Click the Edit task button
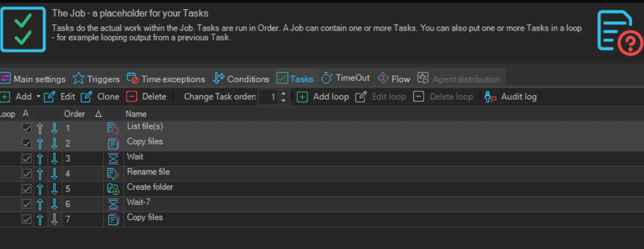 pyautogui.click(x=60, y=97)
